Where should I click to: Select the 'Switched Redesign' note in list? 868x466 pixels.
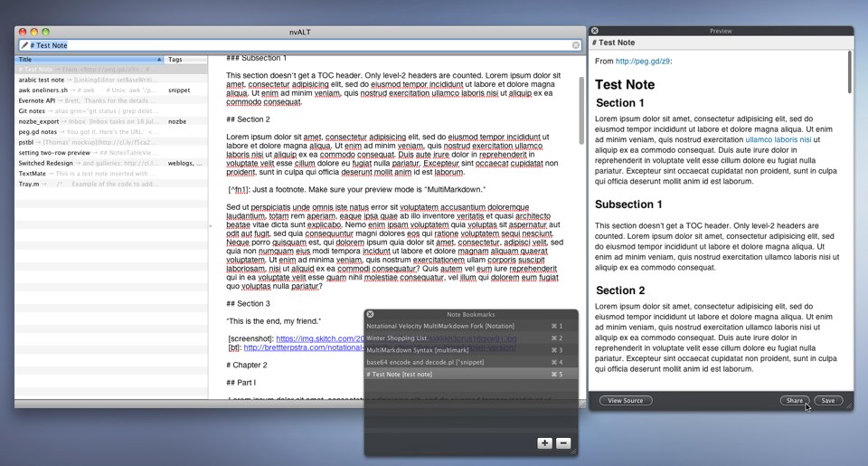(x=47, y=163)
